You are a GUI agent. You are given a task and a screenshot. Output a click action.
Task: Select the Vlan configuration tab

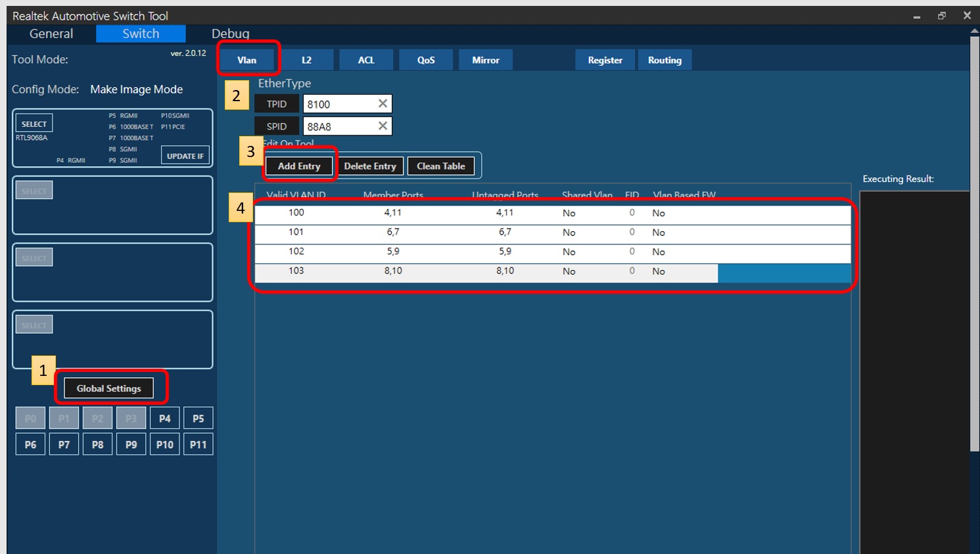[x=247, y=60]
